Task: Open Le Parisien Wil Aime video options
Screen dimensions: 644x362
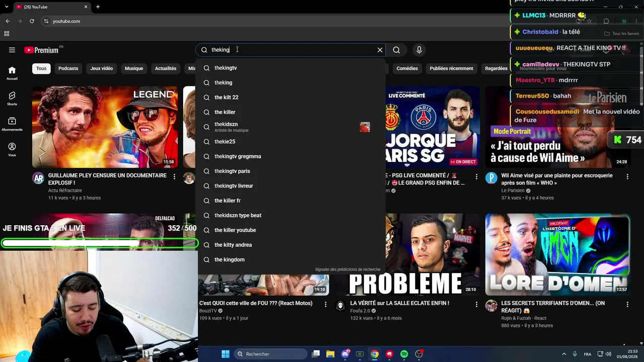Action: coord(627,176)
